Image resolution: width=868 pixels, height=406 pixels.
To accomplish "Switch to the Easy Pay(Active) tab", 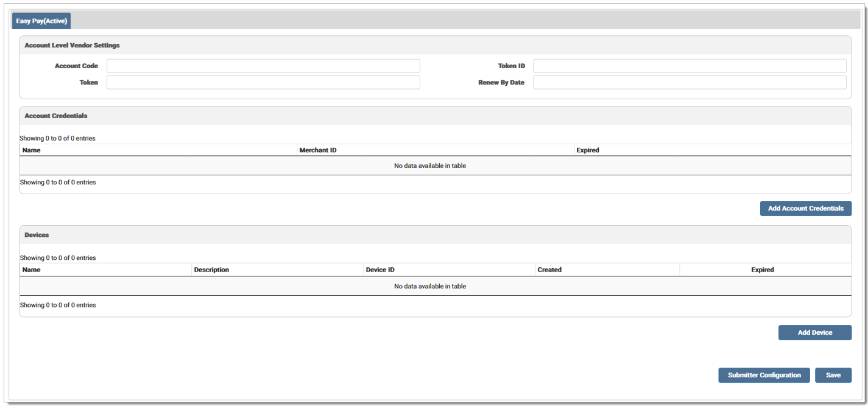I will (41, 21).
